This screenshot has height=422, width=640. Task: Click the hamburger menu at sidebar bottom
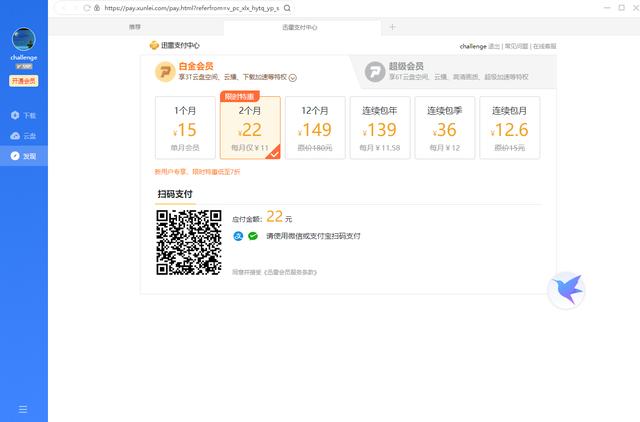23,408
